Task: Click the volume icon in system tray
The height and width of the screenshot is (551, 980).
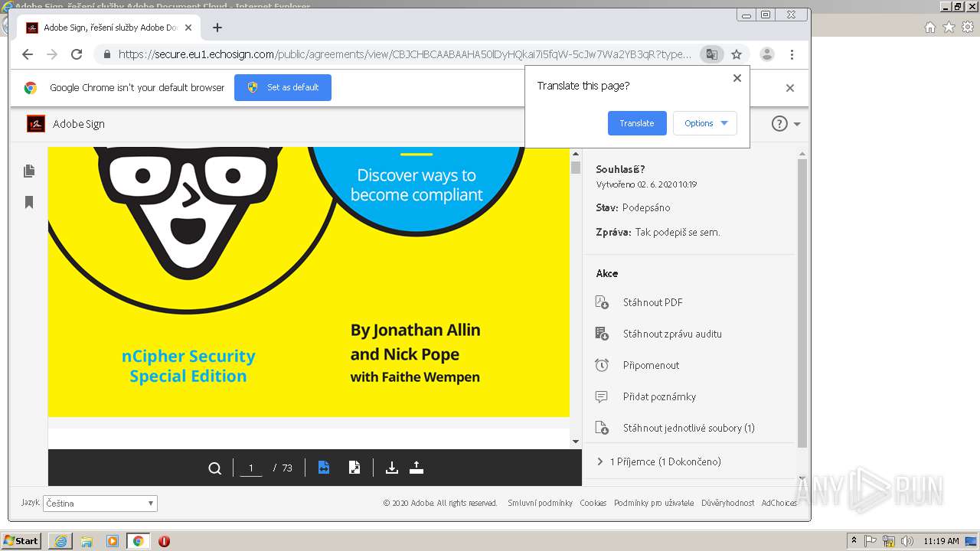Action: coord(907,541)
